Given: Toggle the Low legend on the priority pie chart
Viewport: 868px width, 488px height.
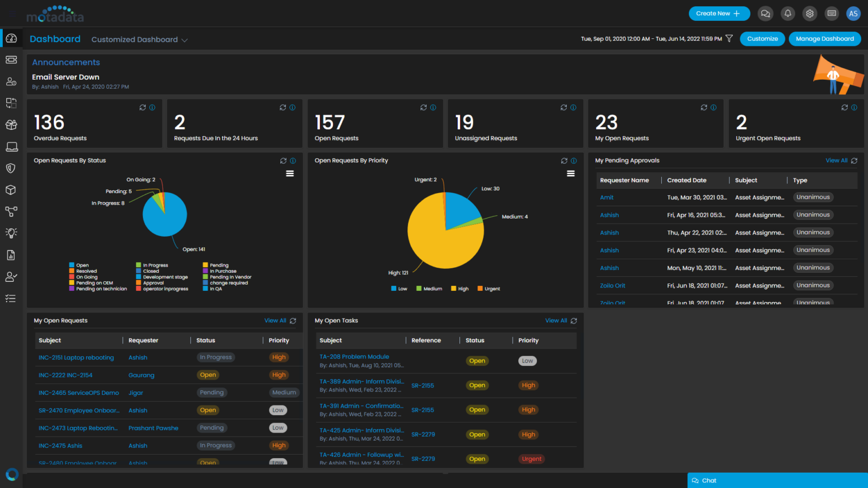Looking at the screenshot, I should (x=399, y=289).
